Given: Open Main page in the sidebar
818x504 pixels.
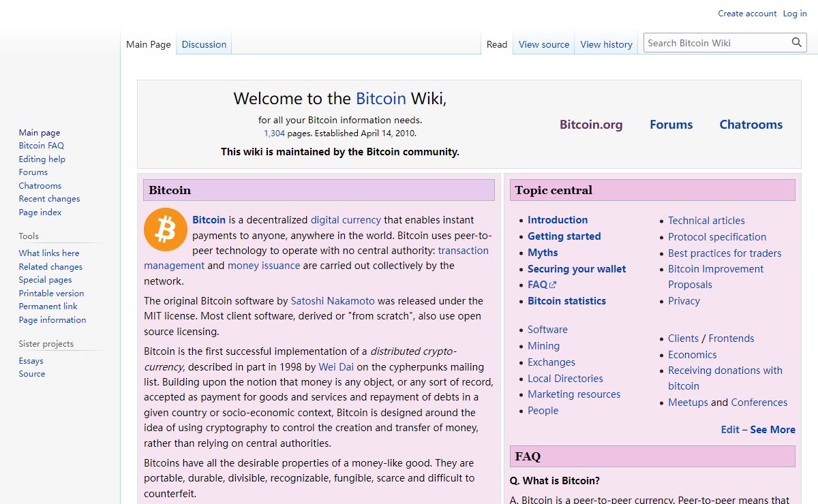Looking at the screenshot, I should (x=40, y=133).
